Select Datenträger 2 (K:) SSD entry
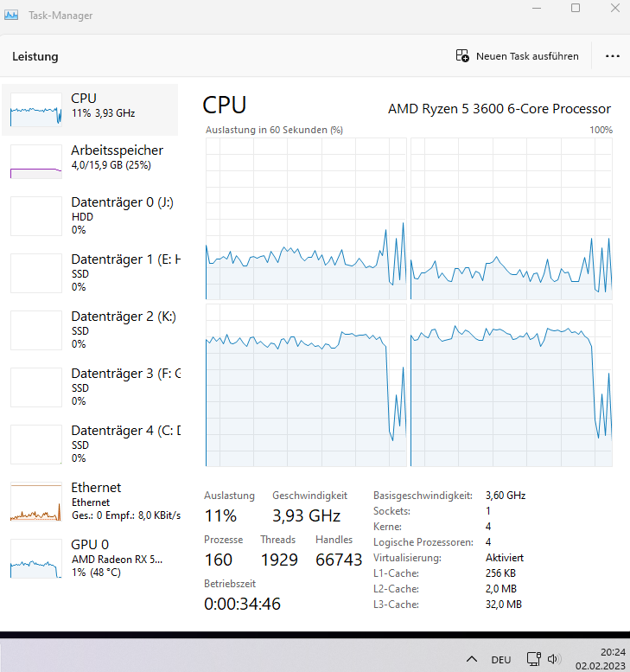The height and width of the screenshot is (672, 630). coord(90,330)
